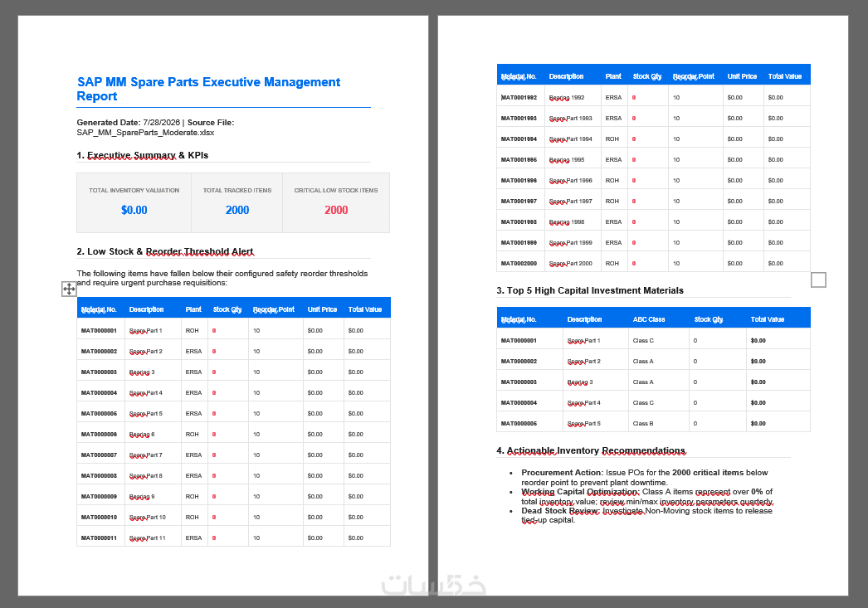Click the blue 2000 tracked items value
Image resolution: width=868 pixels, height=608 pixels.
tap(237, 210)
